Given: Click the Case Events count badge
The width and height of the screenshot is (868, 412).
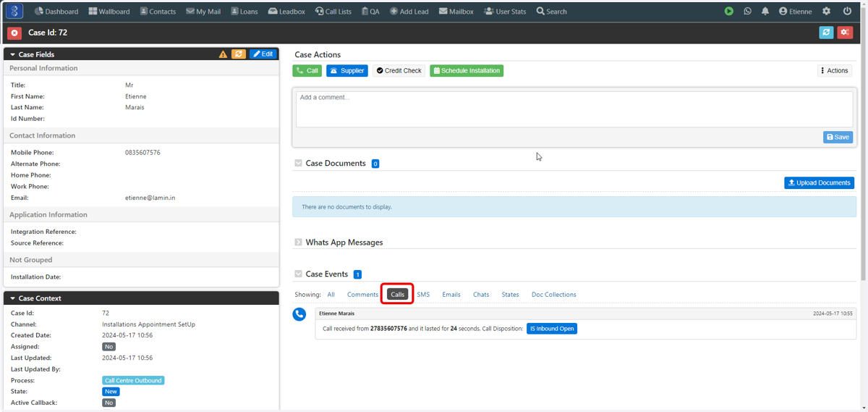Looking at the screenshot, I should point(357,274).
